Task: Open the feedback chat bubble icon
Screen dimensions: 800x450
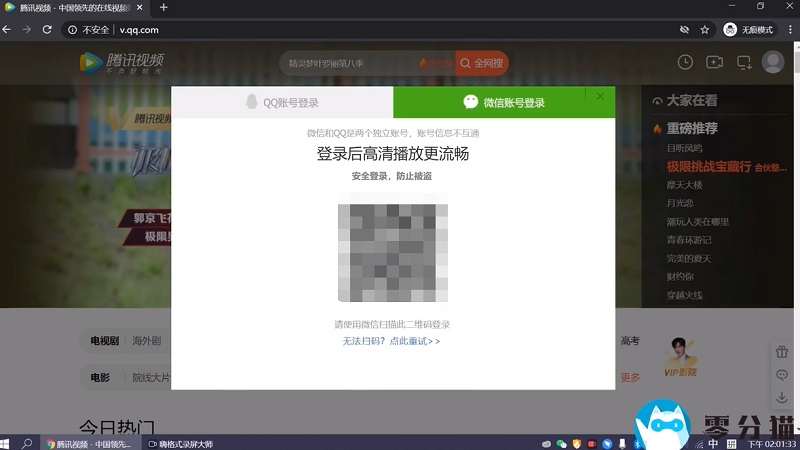Action: [782, 375]
